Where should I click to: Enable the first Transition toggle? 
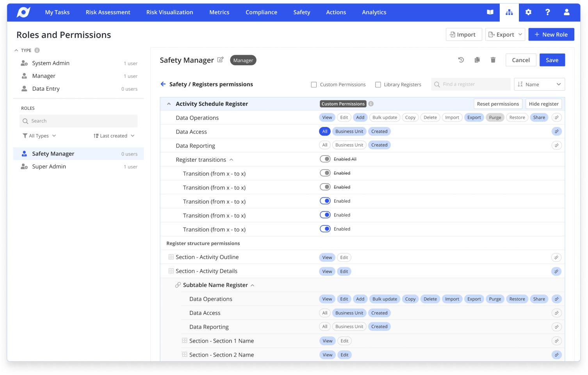(x=325, y=173)
